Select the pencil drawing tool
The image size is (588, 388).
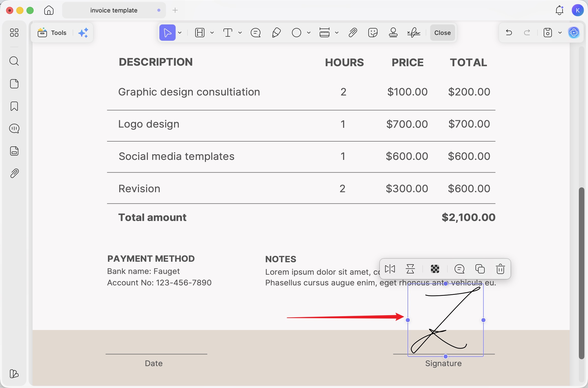(276, 33)
